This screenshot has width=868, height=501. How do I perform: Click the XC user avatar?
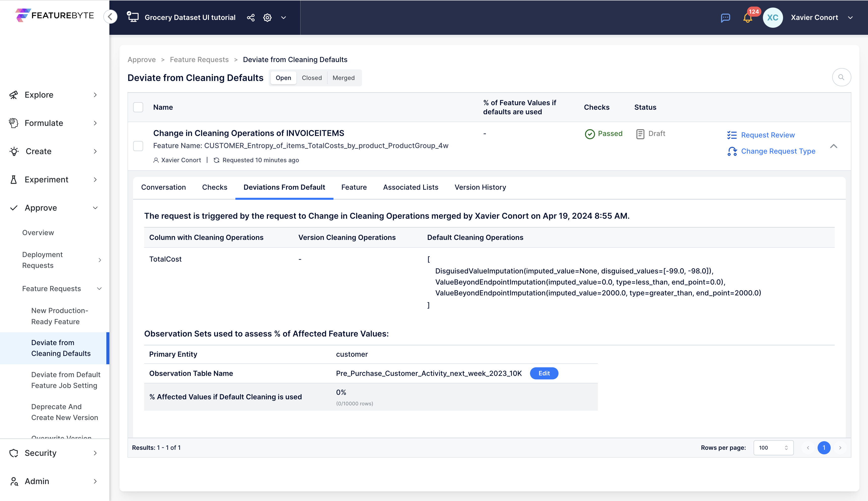pos(773,18)
